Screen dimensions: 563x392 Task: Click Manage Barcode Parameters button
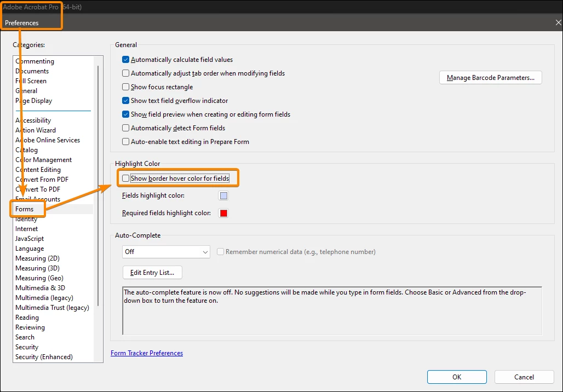tap(491, 78)
